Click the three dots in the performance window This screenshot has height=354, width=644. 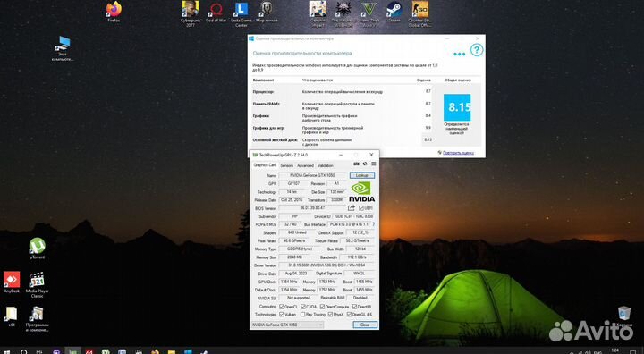point(459,55)
